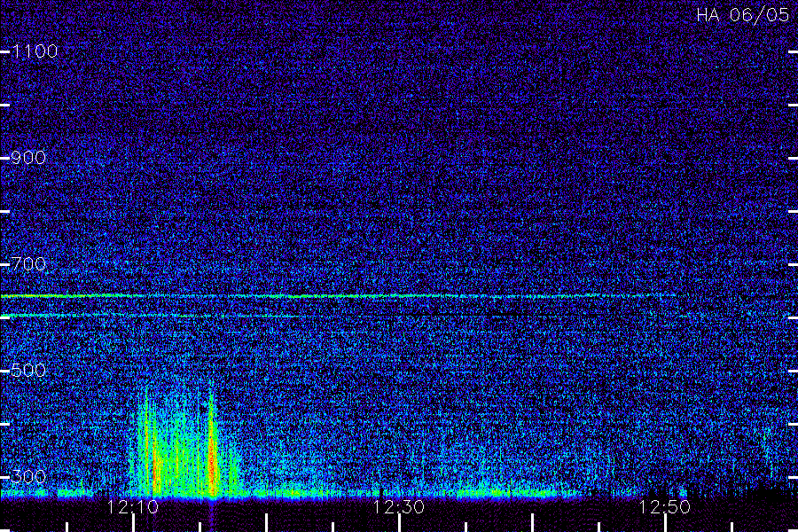Click the 12:30 time label
The image size is (798, 532).
[x=398, y=507]
